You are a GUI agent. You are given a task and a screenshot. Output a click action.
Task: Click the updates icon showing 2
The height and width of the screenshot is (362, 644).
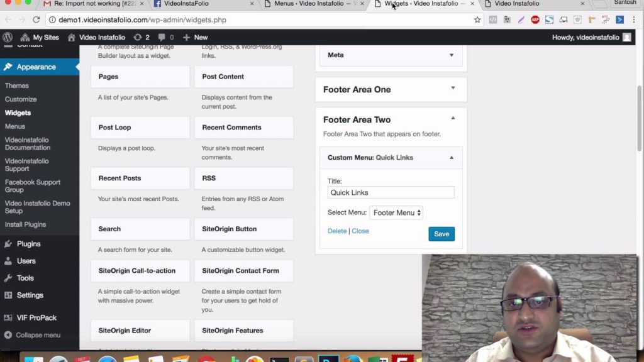click(x=142, y=37)
